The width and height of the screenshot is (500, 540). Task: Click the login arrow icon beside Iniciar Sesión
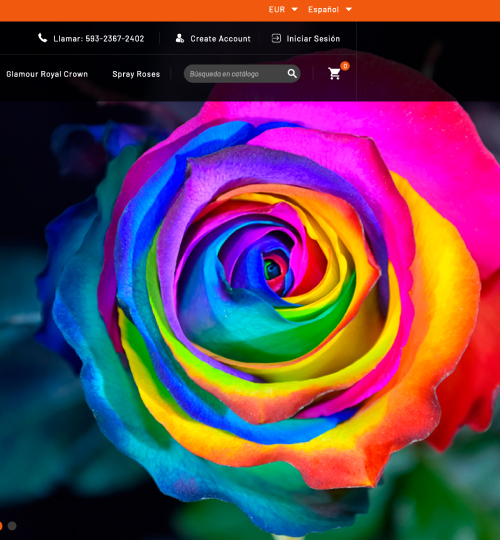[276, 38]
